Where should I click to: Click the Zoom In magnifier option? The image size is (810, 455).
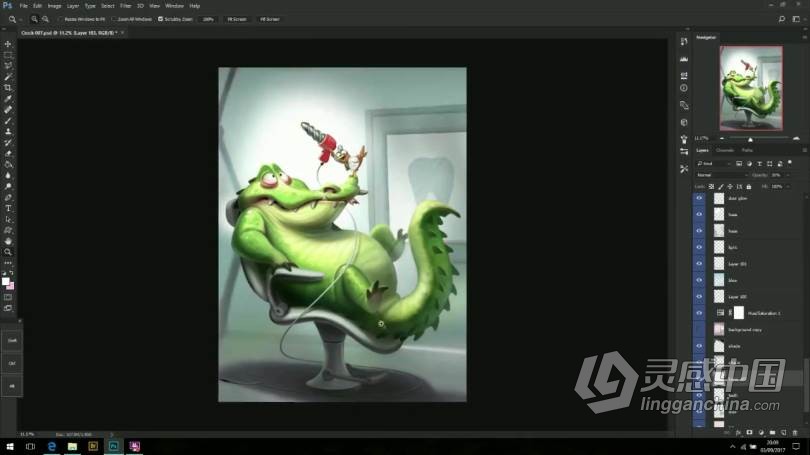34,19
